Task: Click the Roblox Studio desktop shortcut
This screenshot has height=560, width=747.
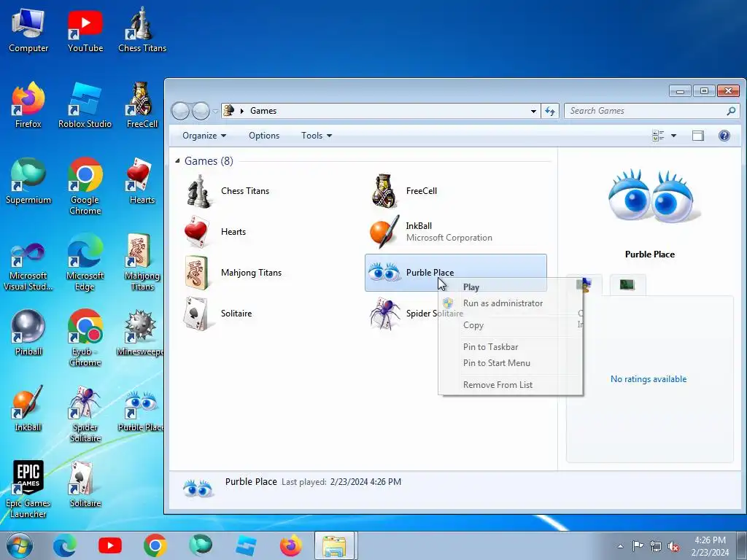Action: coord(85,106)
